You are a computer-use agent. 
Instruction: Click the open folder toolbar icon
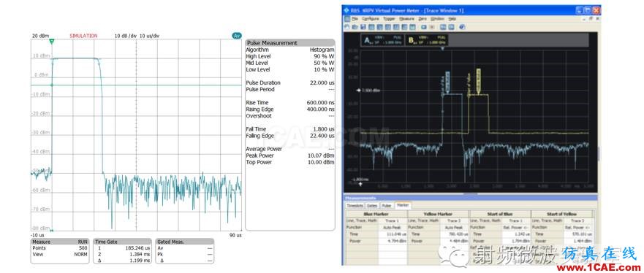pyautogui.click(x=355, y=27)
